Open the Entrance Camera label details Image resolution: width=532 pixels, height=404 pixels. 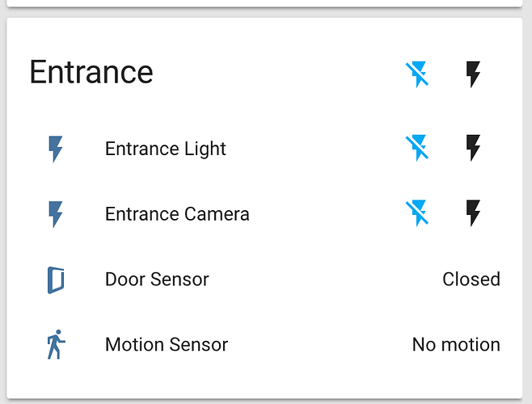click(x=177, y=214)
